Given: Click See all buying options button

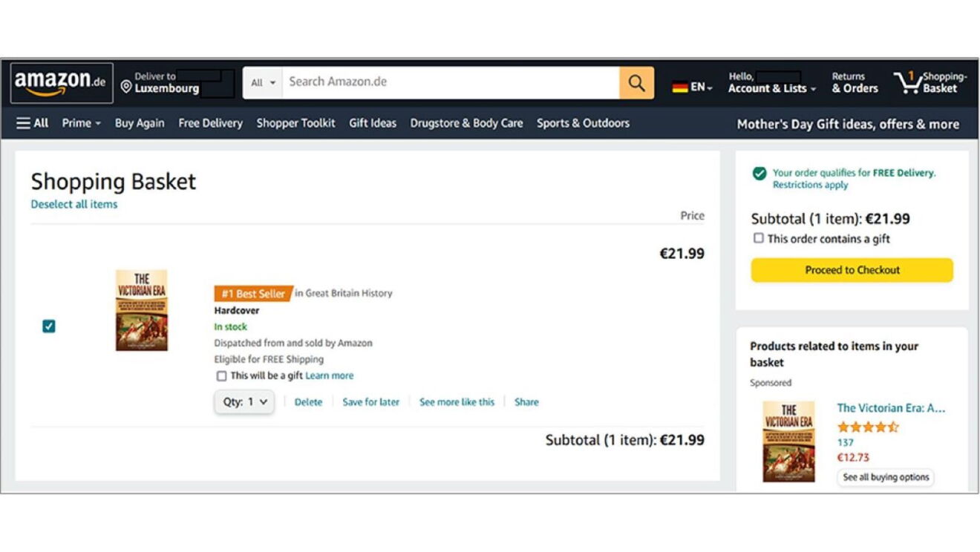Looking at the screenshot, I should click(886, 477).
